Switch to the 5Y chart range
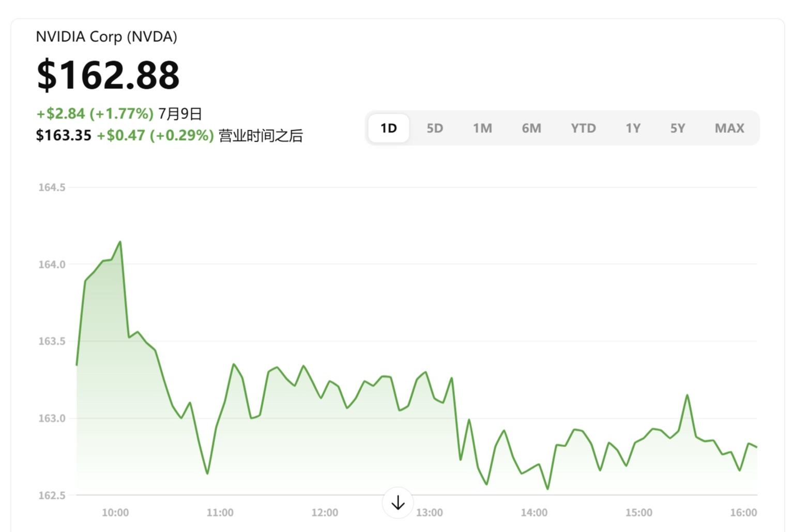 (678, 128)
